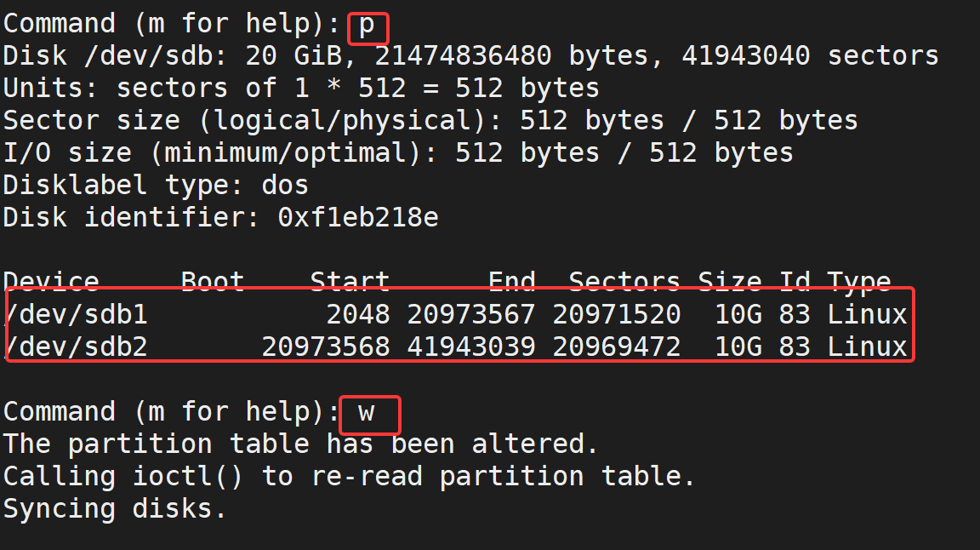Click the 'Disklabel type: dos' line
The width and height of the screenshot is (980, 550).
point(157,186)
